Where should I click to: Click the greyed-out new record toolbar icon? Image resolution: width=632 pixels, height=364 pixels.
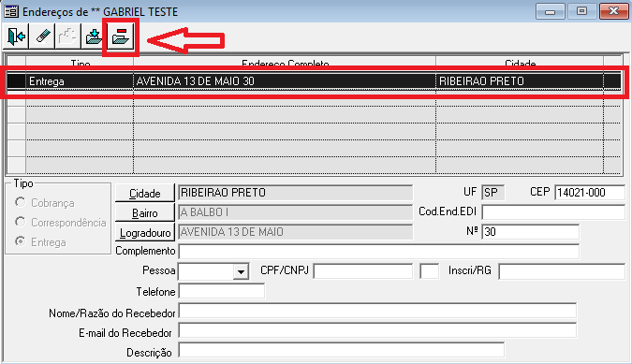point(67,36)
